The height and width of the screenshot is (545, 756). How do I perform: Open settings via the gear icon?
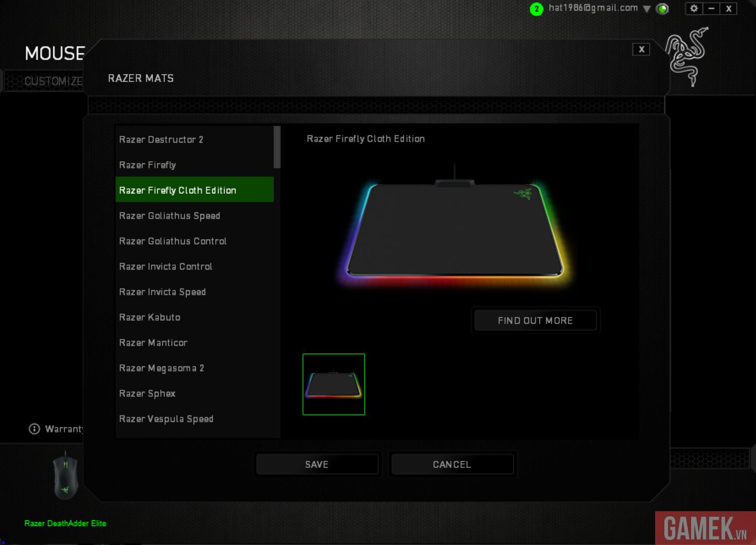point(694,9)
